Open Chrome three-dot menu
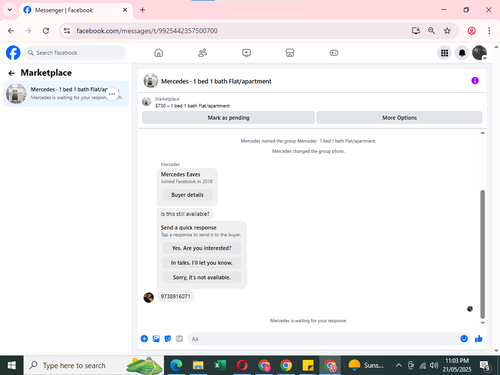The width and height of the screenshot is (500, 375). coord(489,31)
